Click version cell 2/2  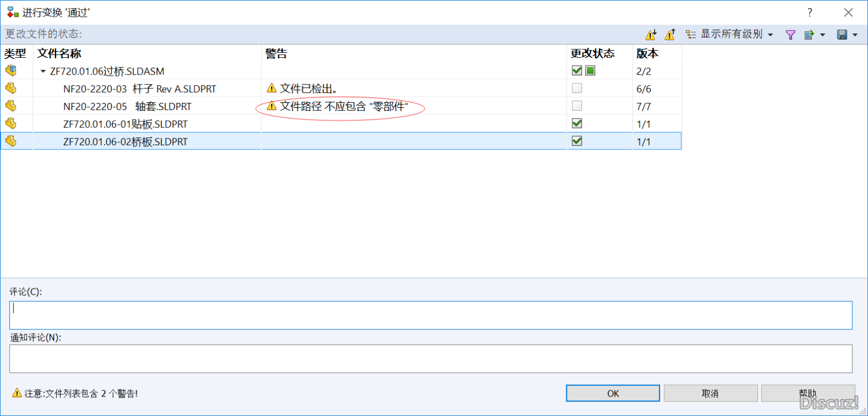(643, 71)
